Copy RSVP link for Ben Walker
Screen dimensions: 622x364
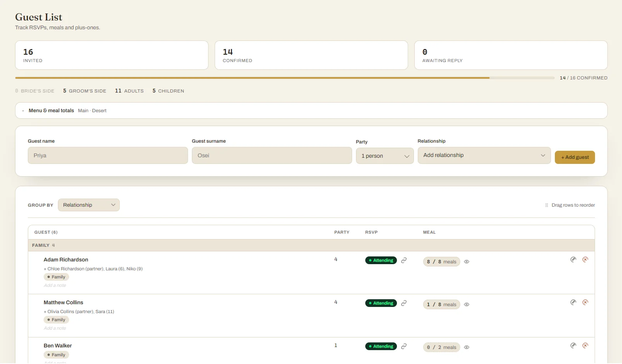click(404, 346)
